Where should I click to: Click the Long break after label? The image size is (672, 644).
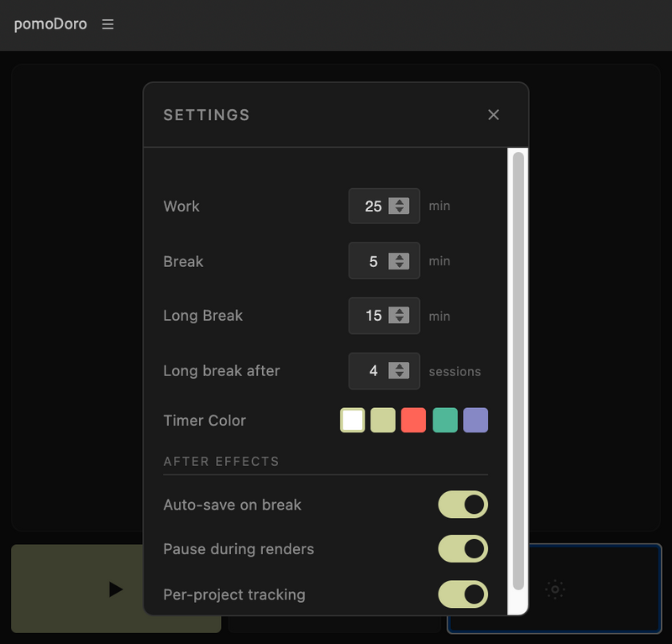tap(222, 370)
